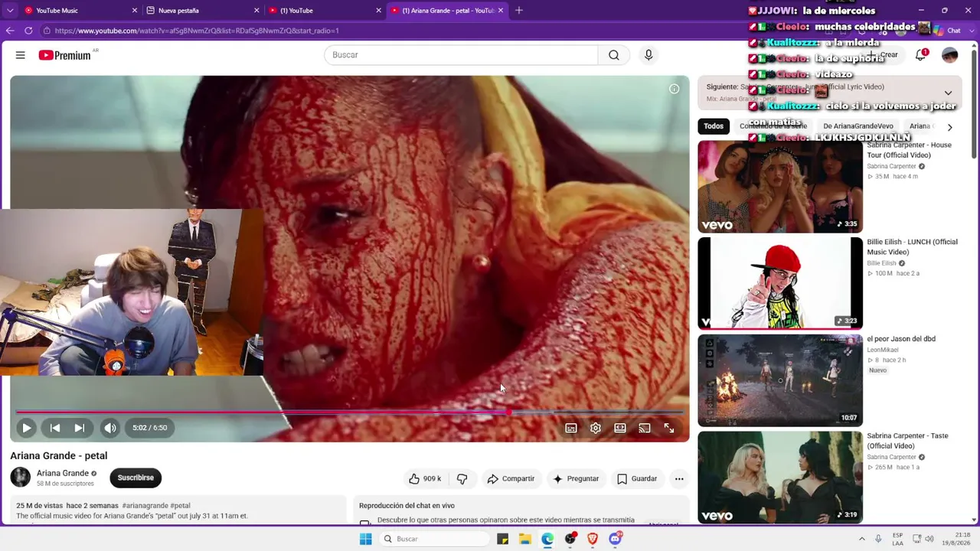Viewport: 980px width, 551px height.
Task: Open the ESP LAA language switcher
Action: (x=898, y=539)
